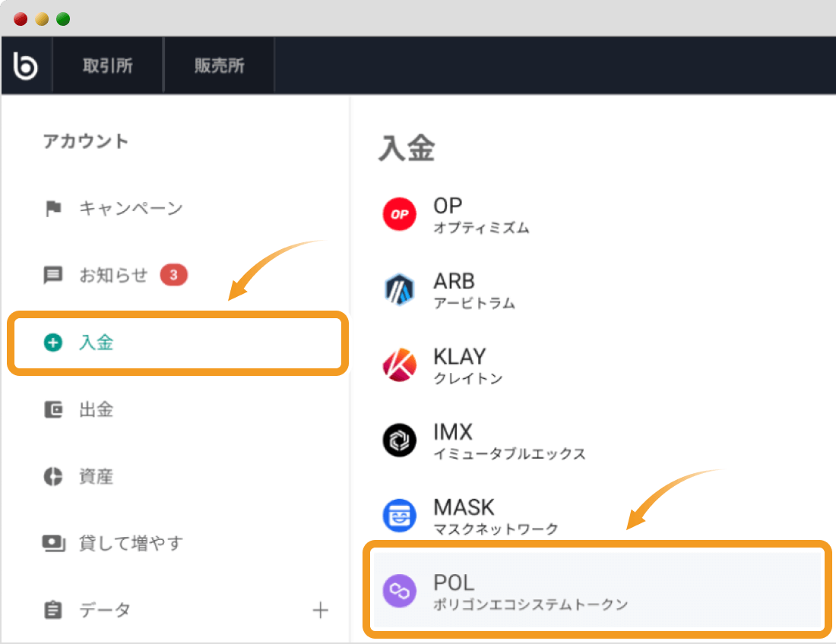836x644 pixels.
Task: Expand データ with the plus sign
Action: pos(321,610)
